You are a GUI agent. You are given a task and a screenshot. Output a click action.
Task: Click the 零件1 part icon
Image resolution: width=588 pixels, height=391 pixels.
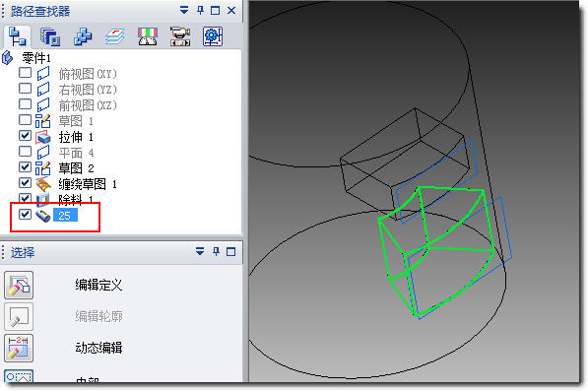(8, 58)
